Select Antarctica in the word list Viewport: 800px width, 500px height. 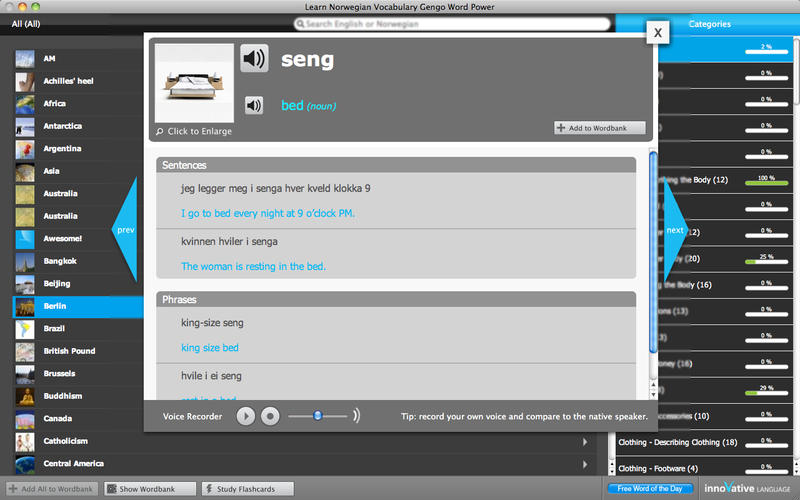[78, 126]
